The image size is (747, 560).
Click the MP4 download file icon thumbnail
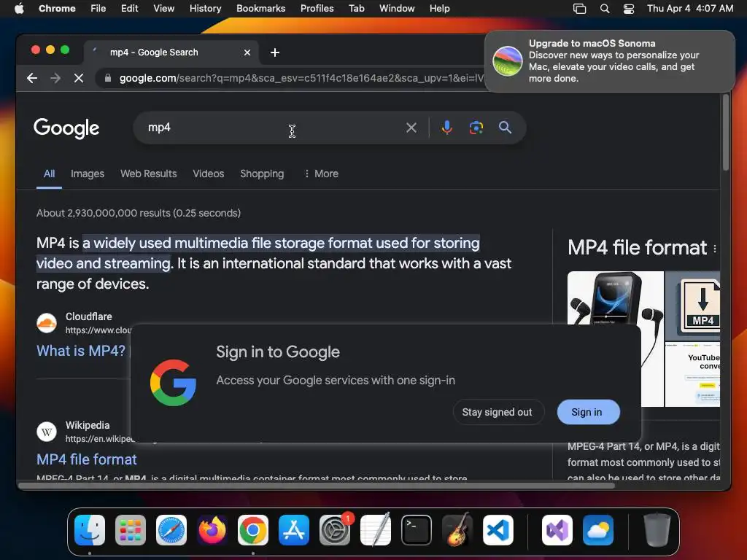pyautogui.click(x=692, y=306)
